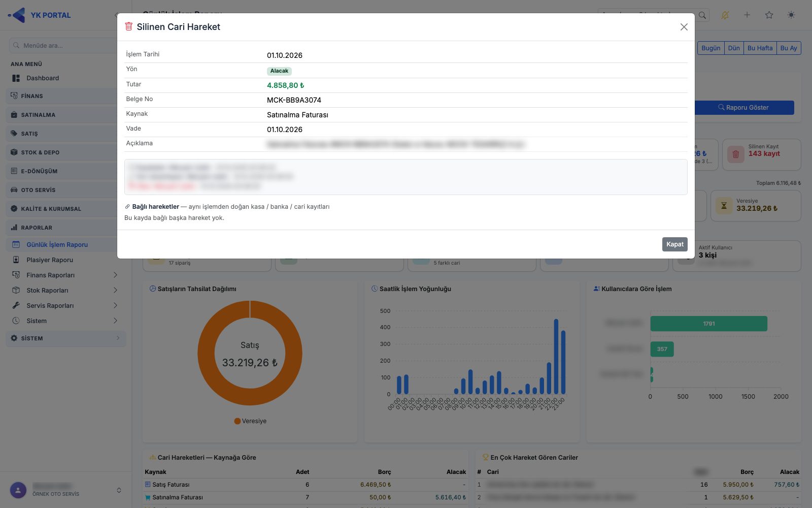Select the Bugün date filter
This screenshot has width=812, height=508.
(710, 48)
